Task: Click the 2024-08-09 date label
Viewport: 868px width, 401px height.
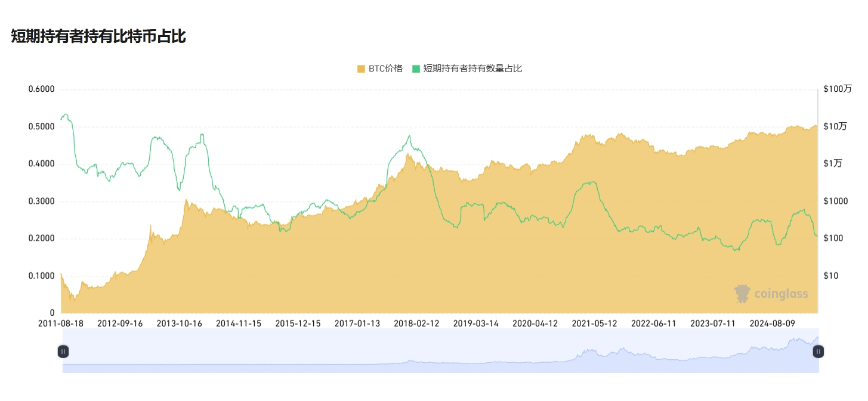Action: pos(773,324)
